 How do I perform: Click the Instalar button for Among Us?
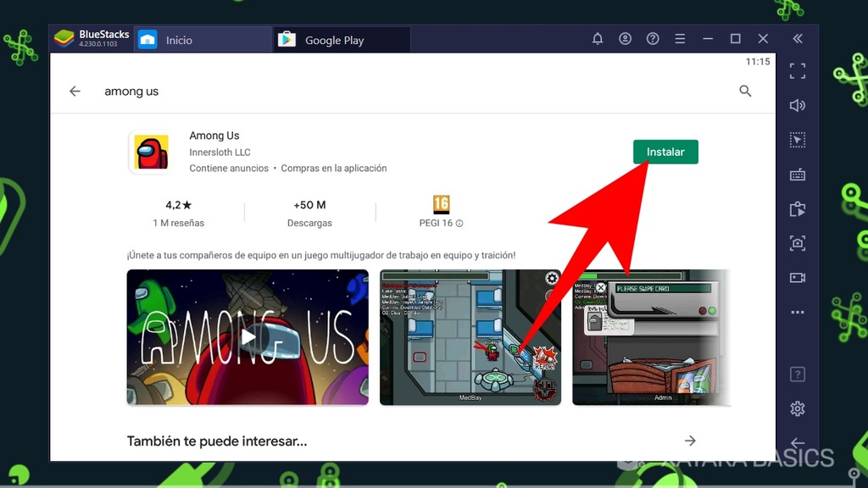click(x=665, y=152)
